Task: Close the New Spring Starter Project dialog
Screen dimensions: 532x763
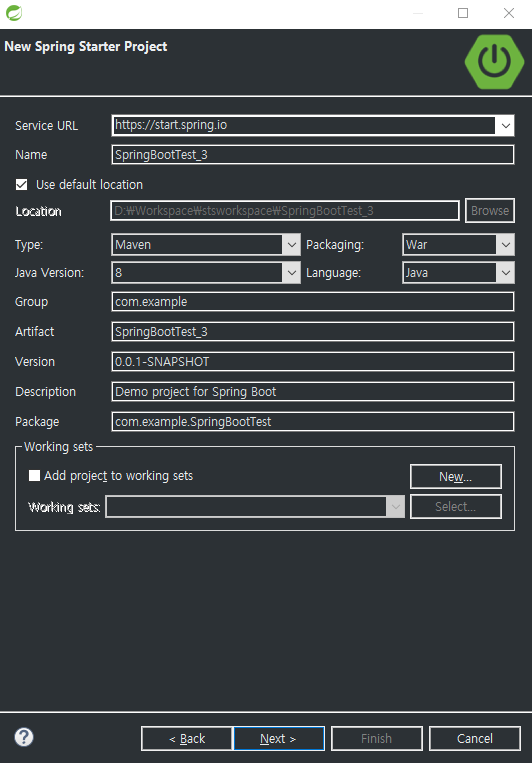Action: 509,13
